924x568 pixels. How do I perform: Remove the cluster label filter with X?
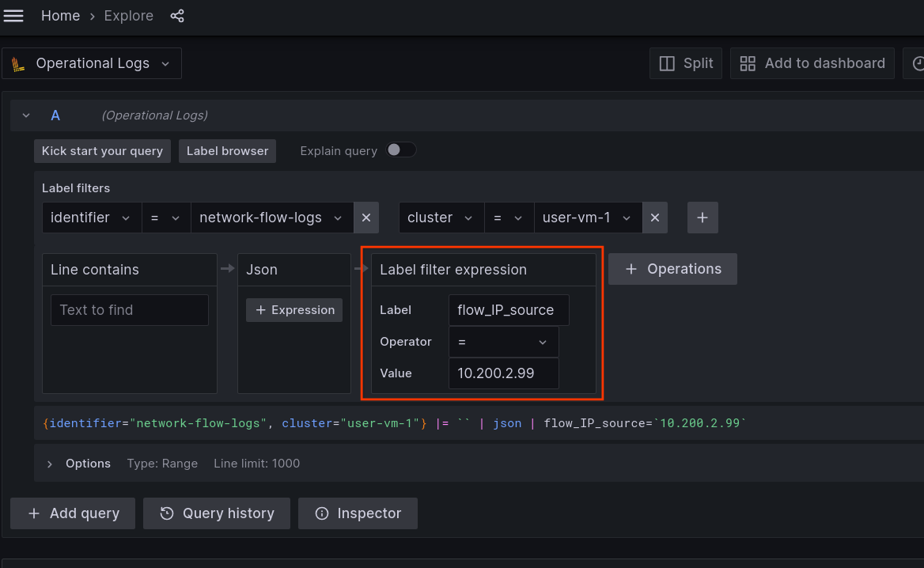(x=654, y=217)
